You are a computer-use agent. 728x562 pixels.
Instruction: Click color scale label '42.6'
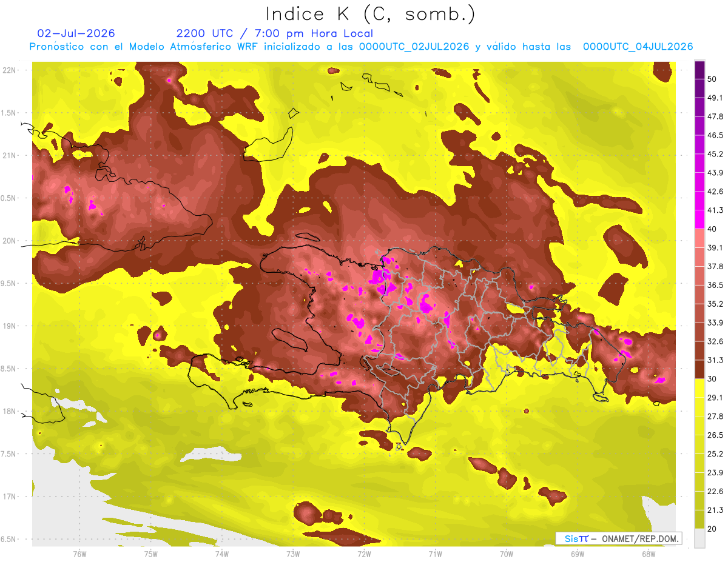[715, 192]
